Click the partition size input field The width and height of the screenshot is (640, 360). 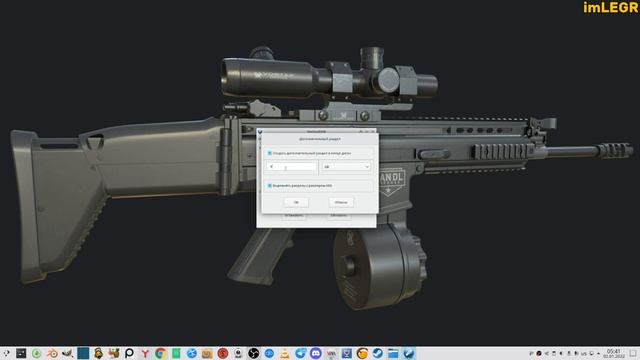(x=291, y=167)
